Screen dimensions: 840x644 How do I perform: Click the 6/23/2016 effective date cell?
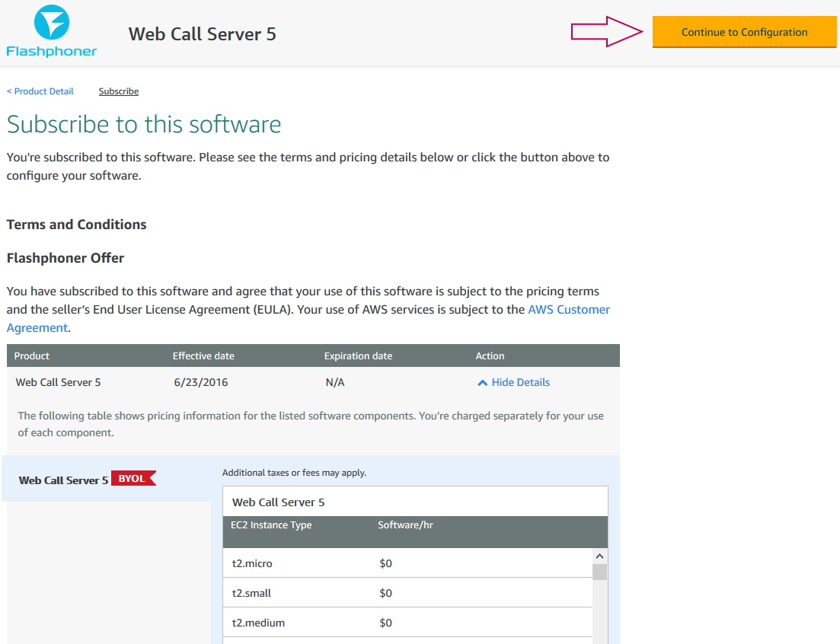[x=200, y=382]
